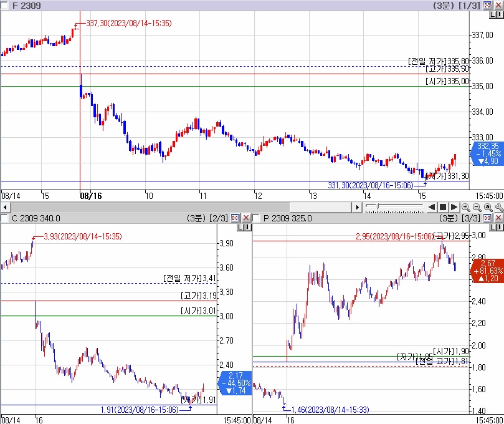Adjust the candle-width slider handle

(x=378, y=206)
